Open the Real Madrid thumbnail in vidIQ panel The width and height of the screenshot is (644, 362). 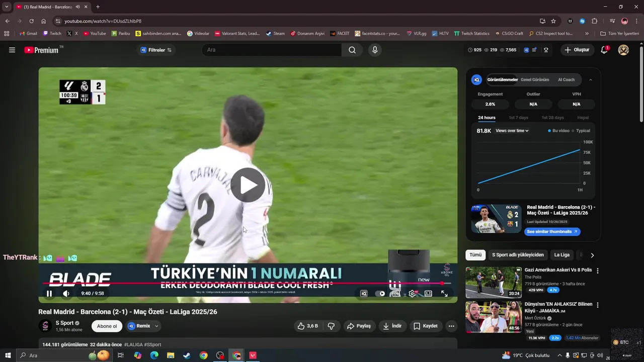pyautogui.click(x=496, y=219)
